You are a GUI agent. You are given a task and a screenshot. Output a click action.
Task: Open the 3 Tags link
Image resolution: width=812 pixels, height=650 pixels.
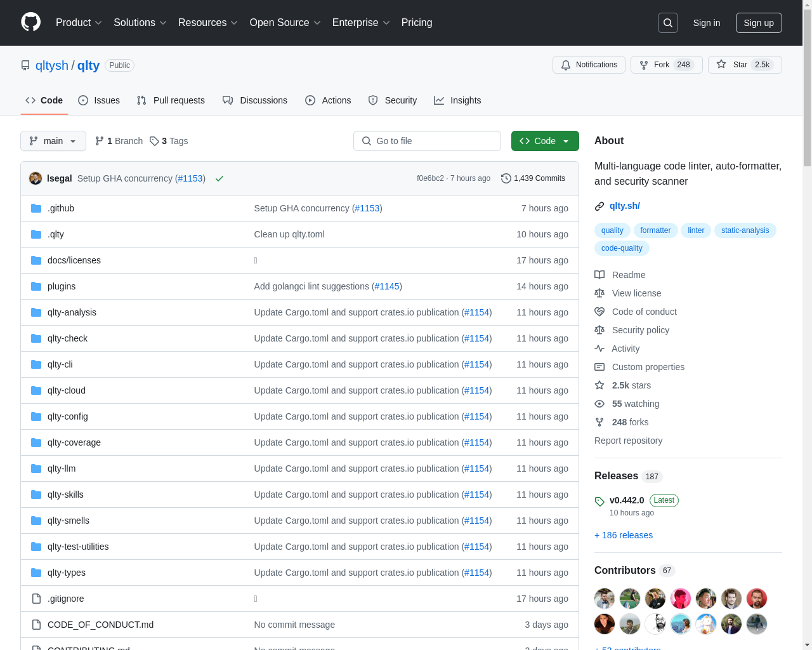(x=169, y=141)
